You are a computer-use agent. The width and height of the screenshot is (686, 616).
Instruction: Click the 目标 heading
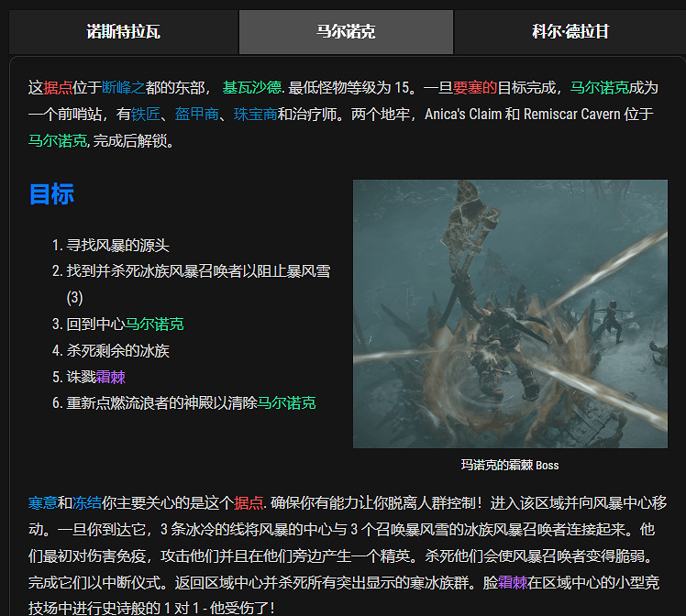click(x=51, y=194)
